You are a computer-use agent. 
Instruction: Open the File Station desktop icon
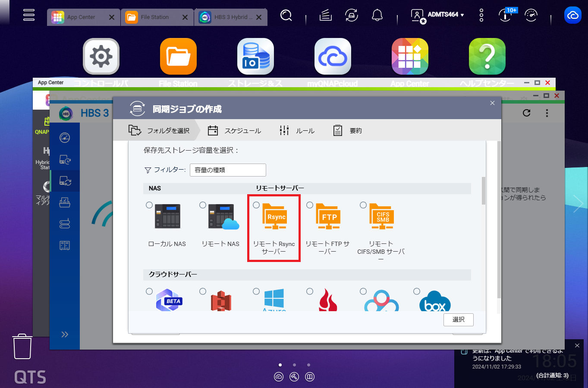(178, 57)
